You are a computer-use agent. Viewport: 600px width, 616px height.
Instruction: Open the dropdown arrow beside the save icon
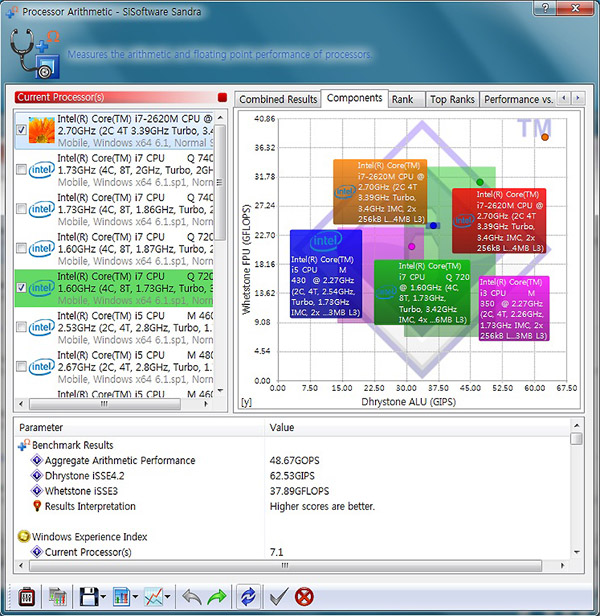103,597
